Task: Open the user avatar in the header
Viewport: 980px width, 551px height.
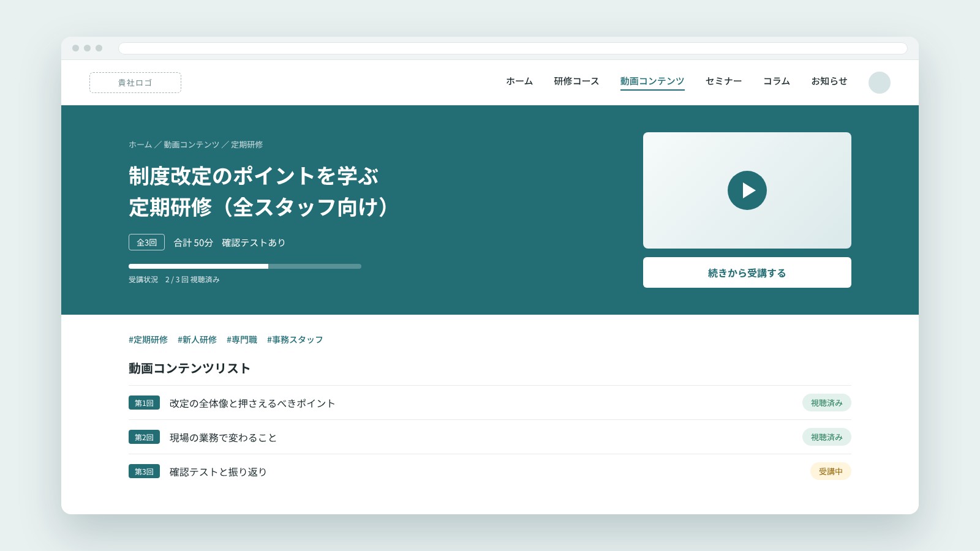Action: click(x=879, y=83)
